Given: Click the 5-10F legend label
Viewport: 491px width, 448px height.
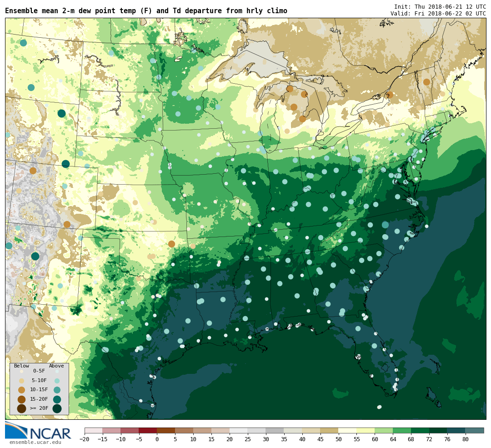Looking at the screenshot, I should (x=39, y=381).
